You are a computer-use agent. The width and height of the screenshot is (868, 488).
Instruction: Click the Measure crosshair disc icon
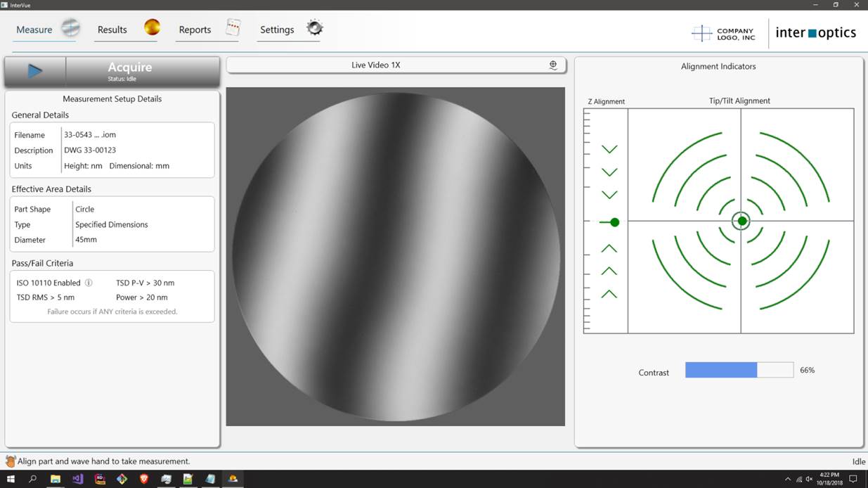[x=70, y=28]
